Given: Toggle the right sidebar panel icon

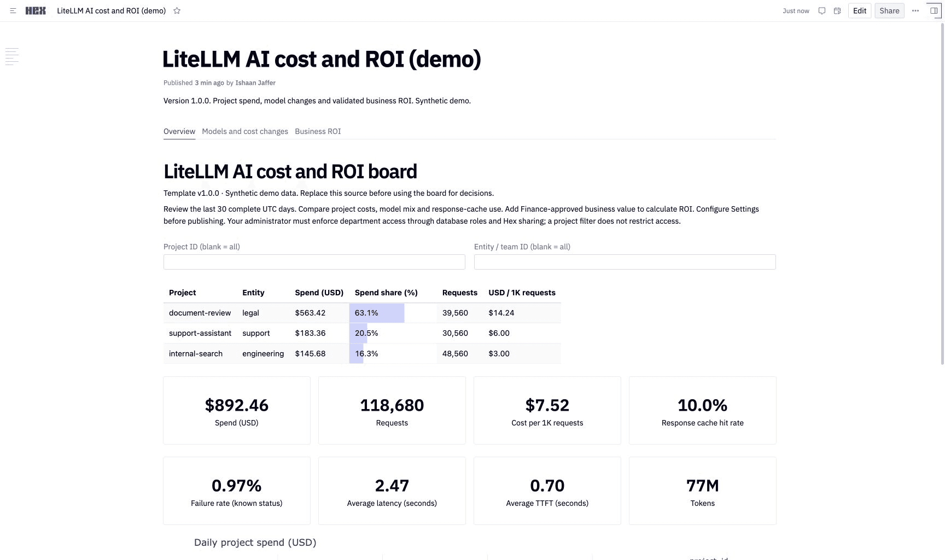Looking at the screenshot, I should click(934, 11).
